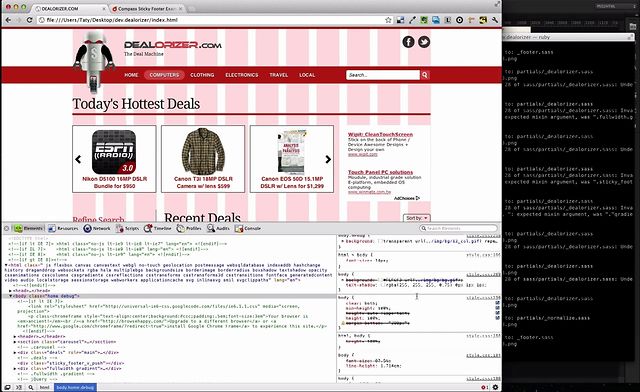Click the dock/undock DevTools icon in the status bar

[x=7, y=387]
